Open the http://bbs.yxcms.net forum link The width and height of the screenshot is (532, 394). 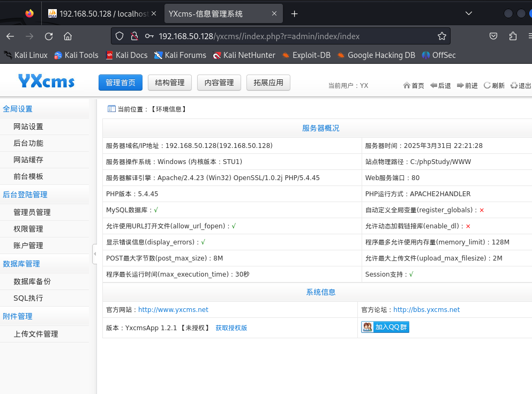pos(426,310)
